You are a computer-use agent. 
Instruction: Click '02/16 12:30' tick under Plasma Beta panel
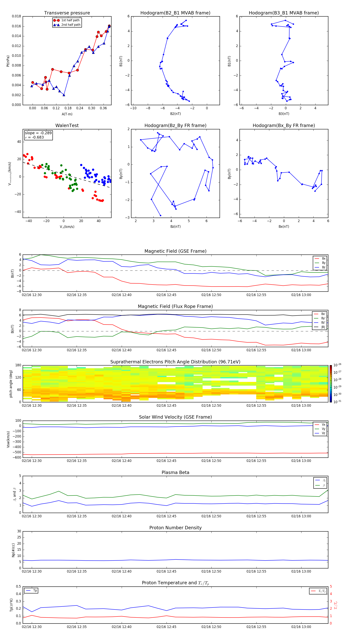click(x=32, y=516)
